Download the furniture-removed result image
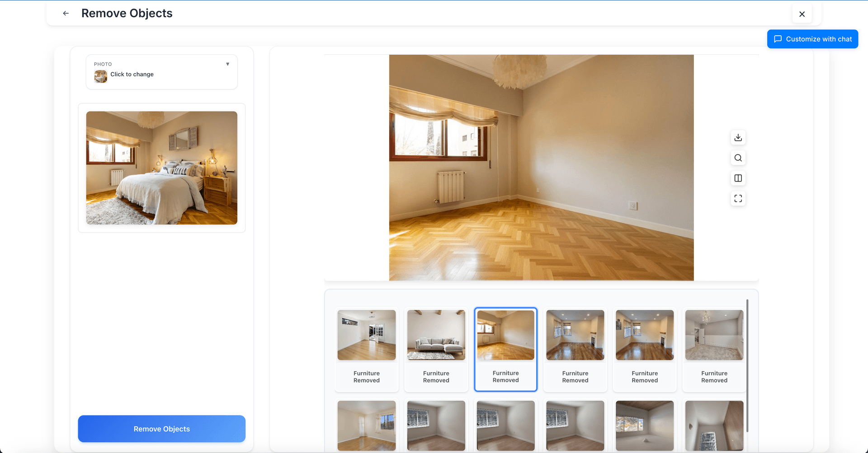The image size is (868, 453). point(738,137)
